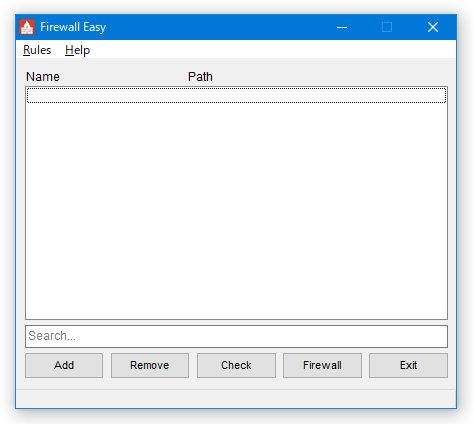
Task: Click the Name column header
Action: [43, 77]
